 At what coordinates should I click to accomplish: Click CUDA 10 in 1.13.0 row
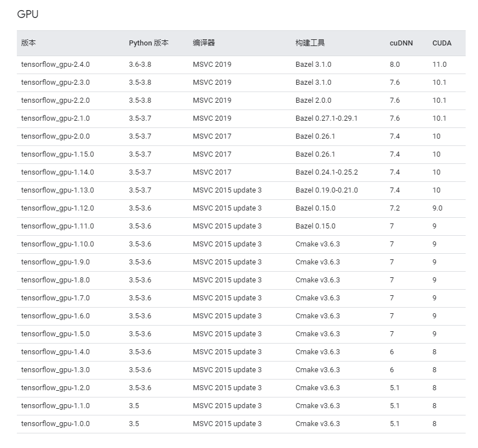pos(436,190)
